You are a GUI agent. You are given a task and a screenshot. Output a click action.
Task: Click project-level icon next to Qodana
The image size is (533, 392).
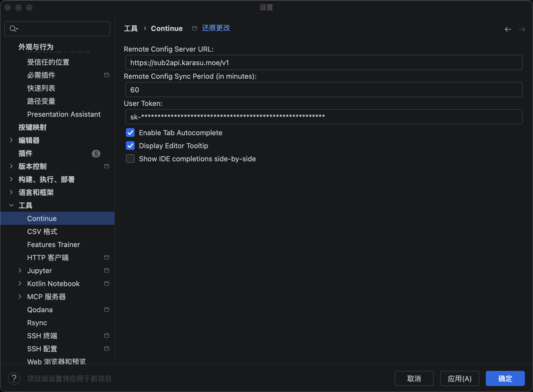107,309
